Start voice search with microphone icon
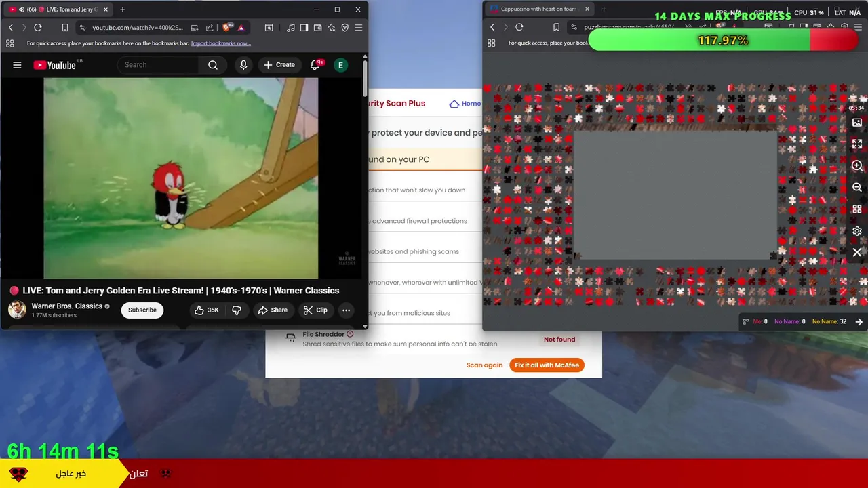Image resolution: width=868 pixels, height=488 pixels. point(243,65)
